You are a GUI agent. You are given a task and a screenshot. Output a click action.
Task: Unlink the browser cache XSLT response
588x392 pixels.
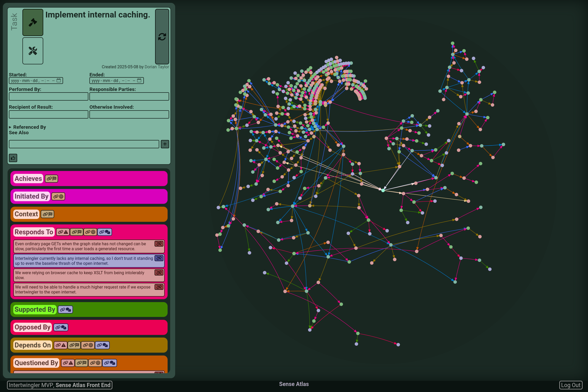coord(159,273)
